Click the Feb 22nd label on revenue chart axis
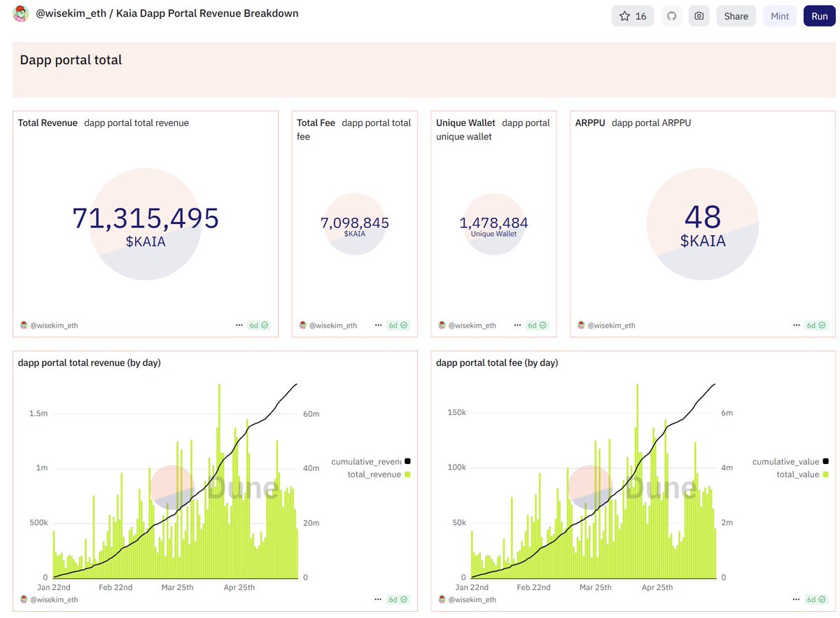840x618 pixels. 115,587
